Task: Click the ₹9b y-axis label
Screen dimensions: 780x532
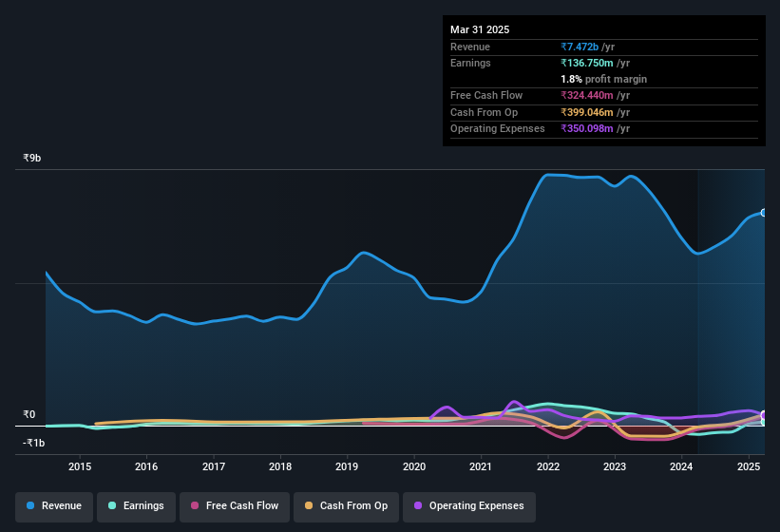Action: 32,158
